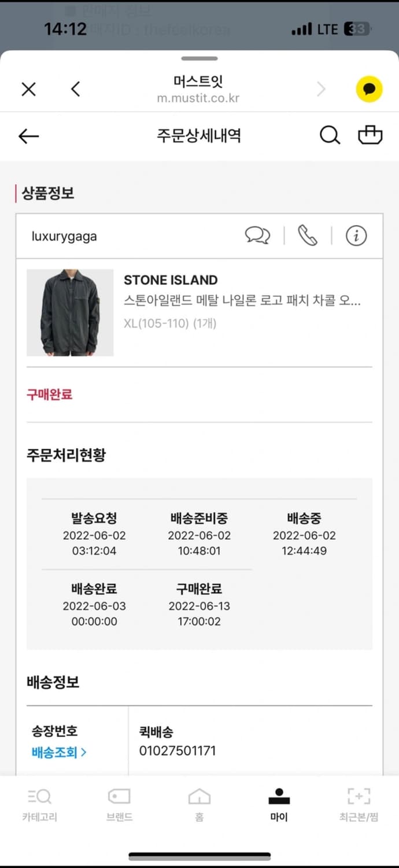Open the yellow KakaoTalk chat icon
The height and width of the screenshot is (868, 399).
click(368, 89)
